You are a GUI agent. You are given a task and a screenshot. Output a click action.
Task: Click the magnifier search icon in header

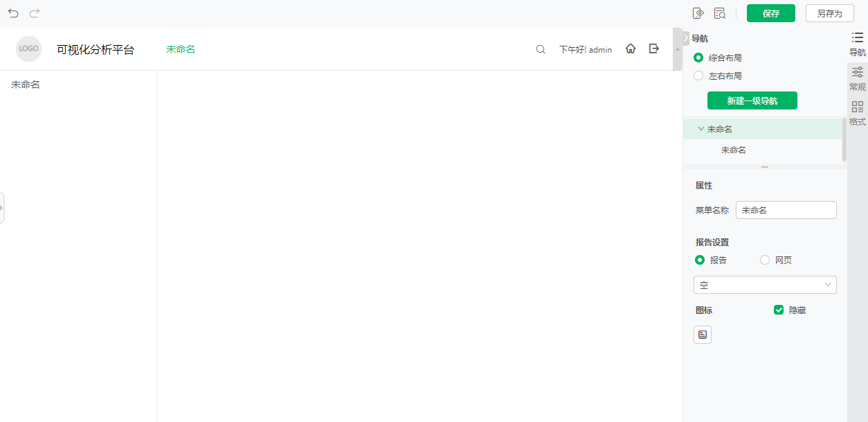tap(541, 49)
